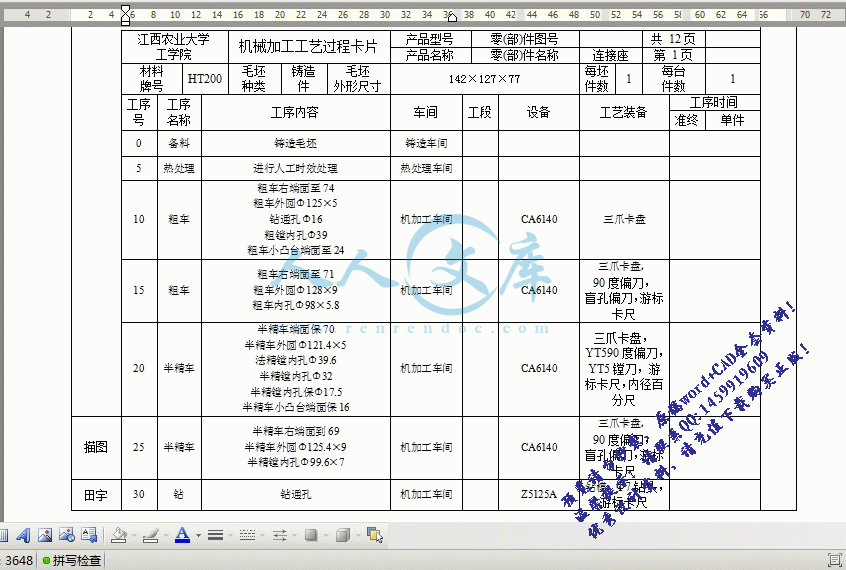846x570 pixels.
Task: Click the 设备 column header
Action: coord(538,112)
